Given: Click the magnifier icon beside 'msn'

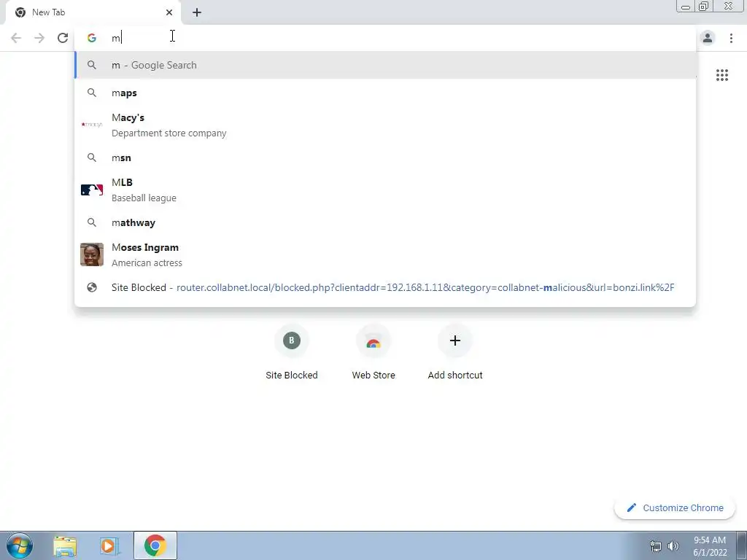Looking at the screenshot, I should (x=92, y=157).
